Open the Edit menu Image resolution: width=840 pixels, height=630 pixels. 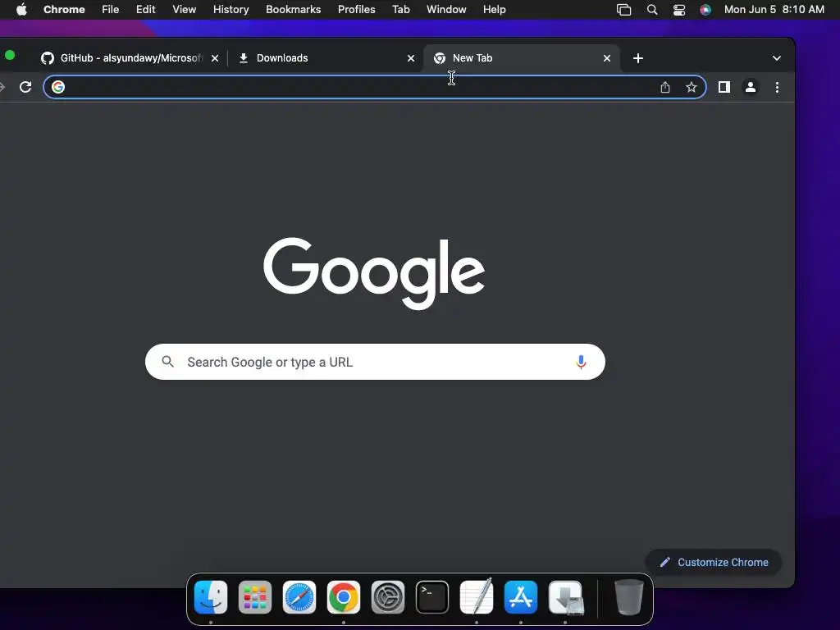coord(146,10)
